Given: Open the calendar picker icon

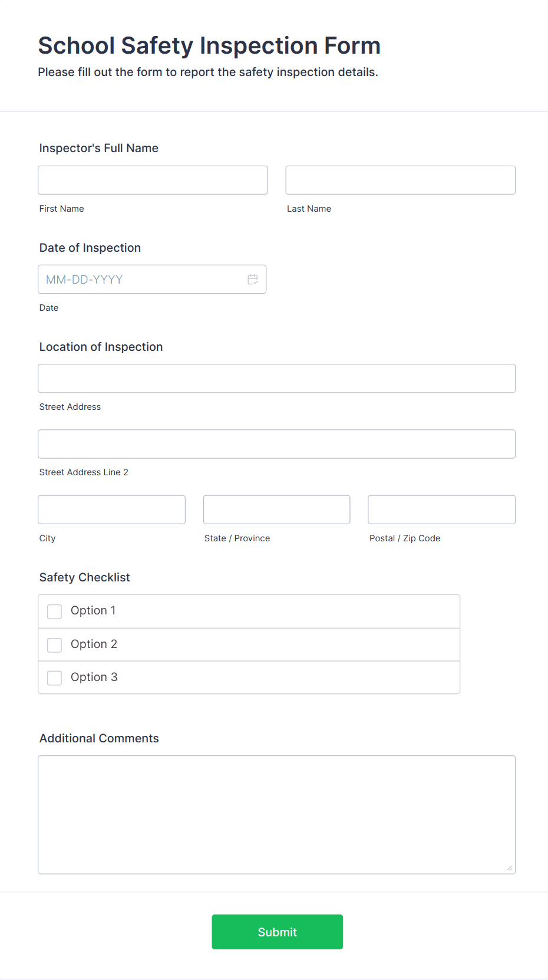Looking at the screenshot, I should tap(253, 279).
